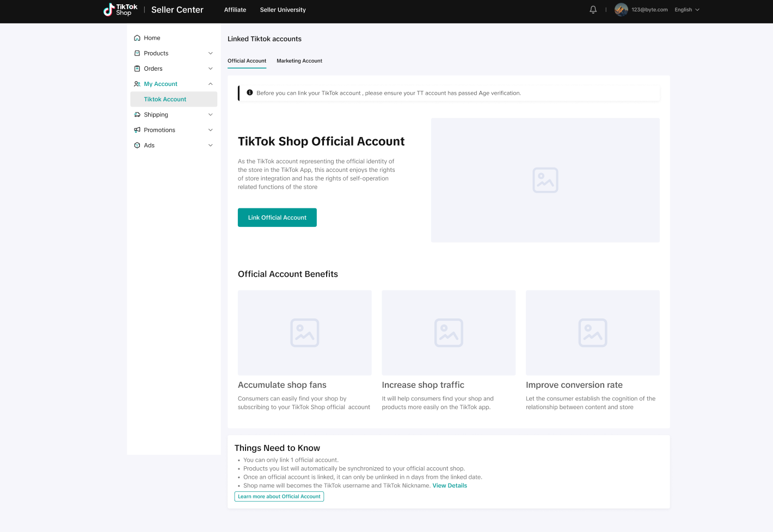Click Learn more about Official Account button
The image size is (773, 532).
tap(279, 497)
